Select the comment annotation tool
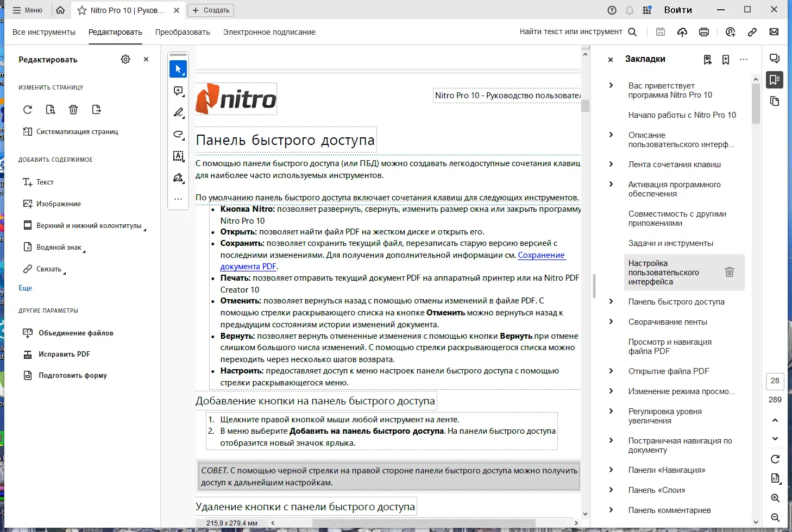This screenshot has height=532, width=792. pos(178,91)
